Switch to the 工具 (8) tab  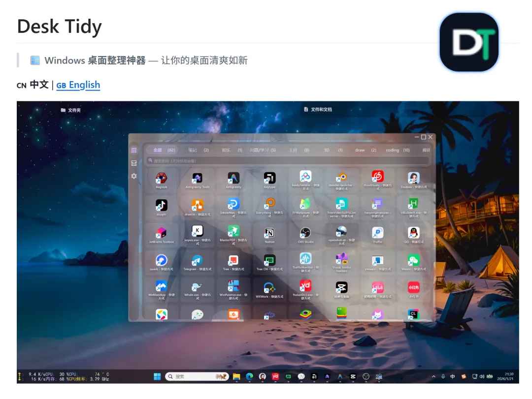(299, 150)
